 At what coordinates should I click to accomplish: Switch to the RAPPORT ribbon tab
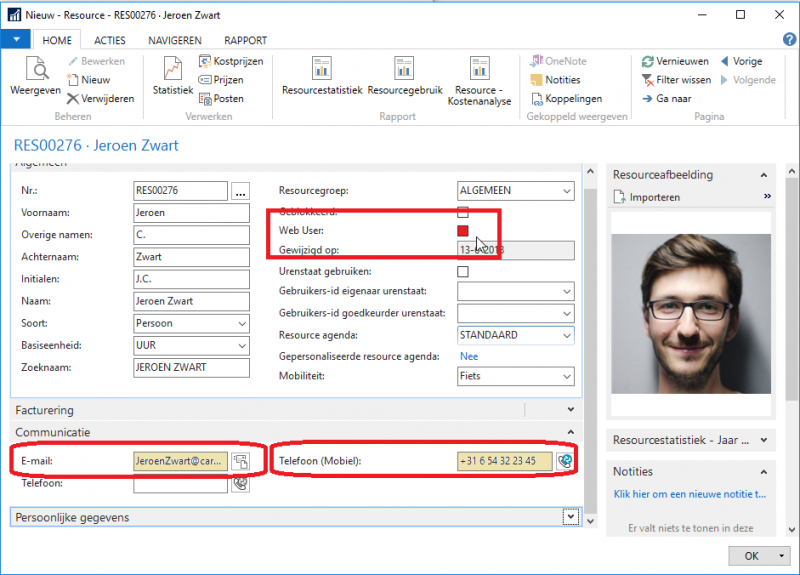245,40
